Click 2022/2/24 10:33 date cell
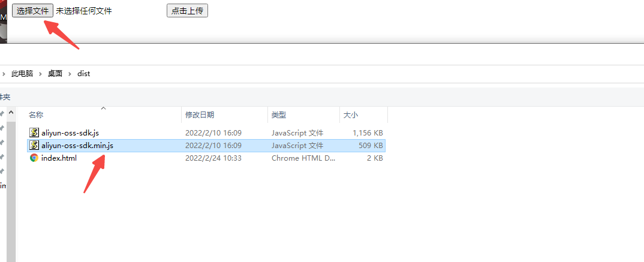644x262 pixels. [213, 158]
